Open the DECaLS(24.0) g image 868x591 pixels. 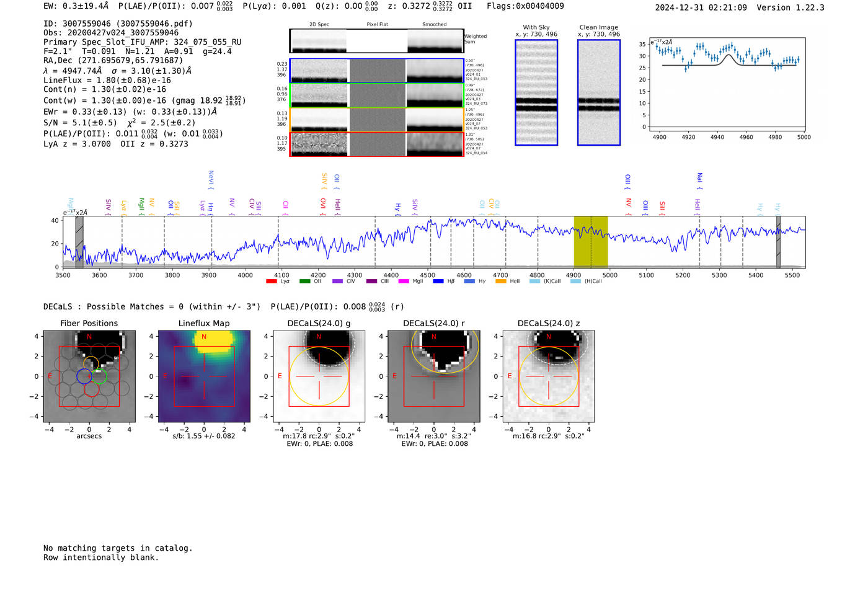pos(319,376)
